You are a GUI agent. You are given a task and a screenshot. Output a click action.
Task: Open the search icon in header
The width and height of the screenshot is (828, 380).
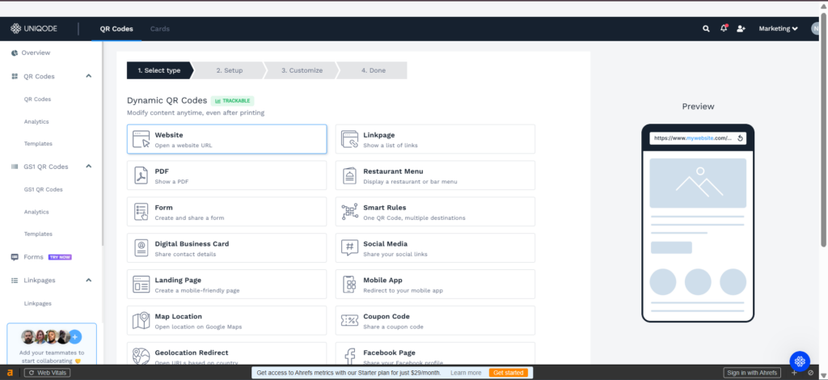(x=706, y=29)
